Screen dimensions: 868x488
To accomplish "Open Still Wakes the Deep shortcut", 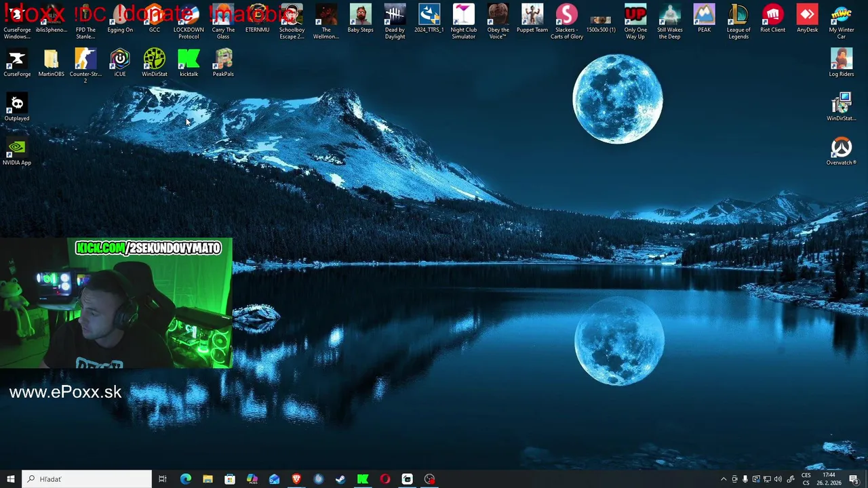I will pyautogui.click(x=670, y=21).
